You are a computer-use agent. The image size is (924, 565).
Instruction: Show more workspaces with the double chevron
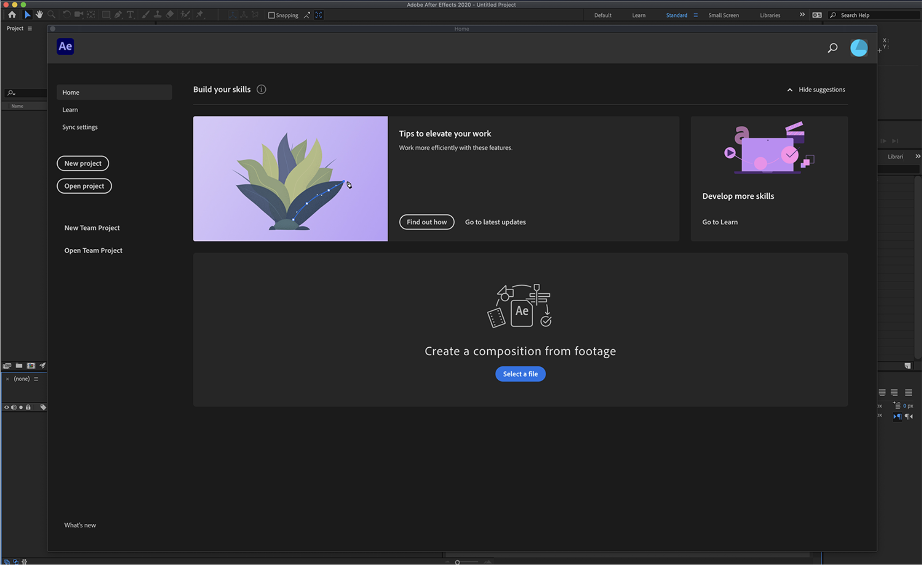point(802,15)
